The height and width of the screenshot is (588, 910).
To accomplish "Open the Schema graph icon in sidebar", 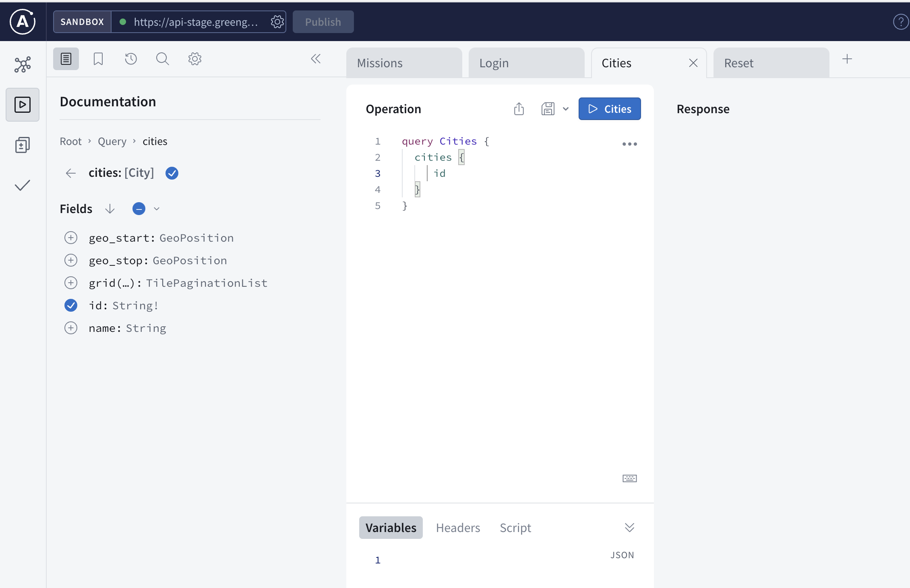I will (23, 64).
